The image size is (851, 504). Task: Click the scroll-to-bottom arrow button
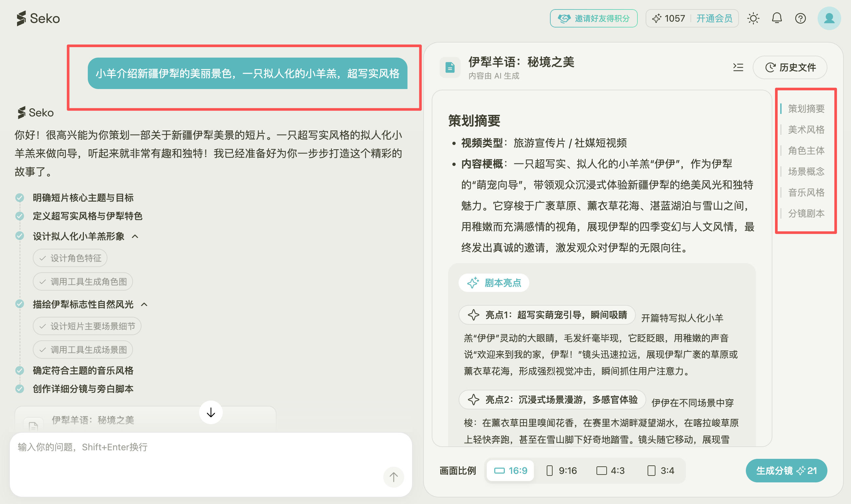coord(211,412)
